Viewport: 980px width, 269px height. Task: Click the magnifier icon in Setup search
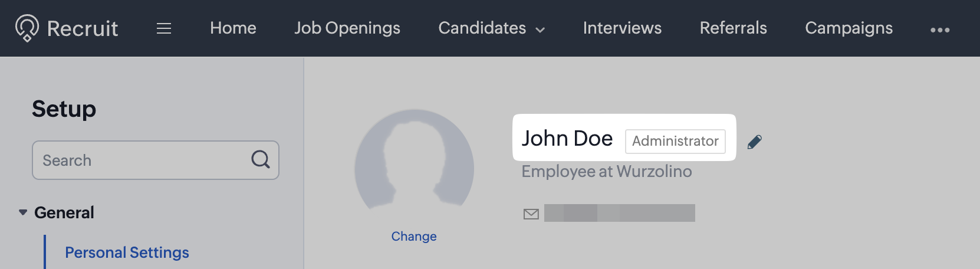coord(260,159)
